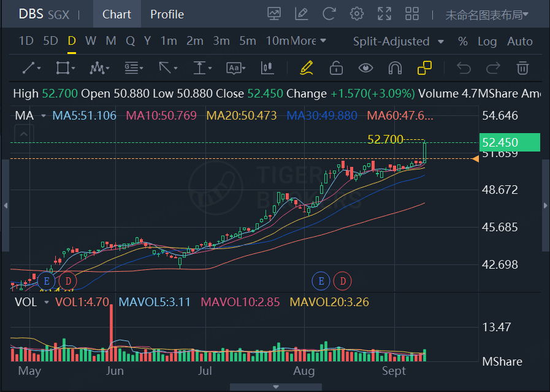Open the Split-Adjusted dropdown

point(399,42)
